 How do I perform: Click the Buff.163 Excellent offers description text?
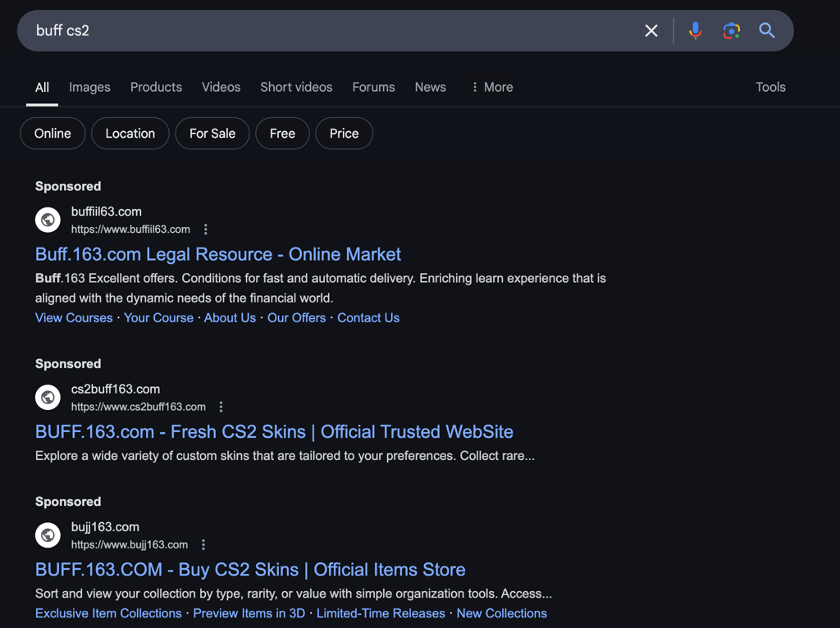tap(321, 288)
